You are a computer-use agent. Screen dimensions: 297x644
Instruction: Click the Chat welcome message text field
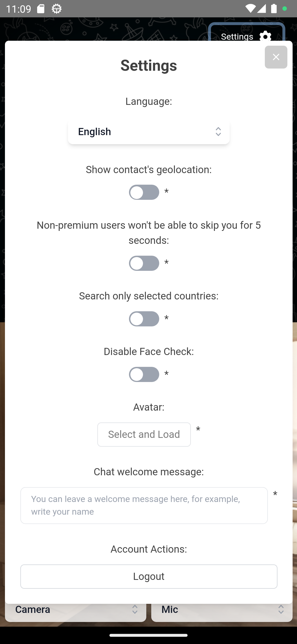tap(144, 505)
